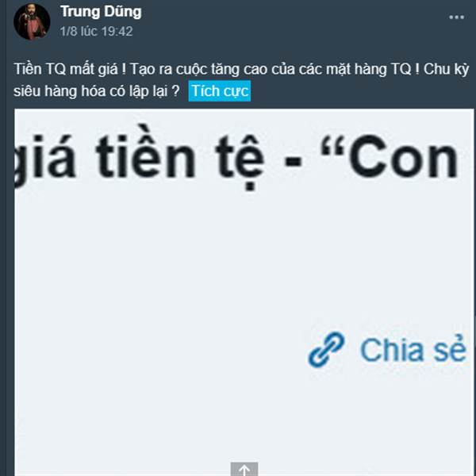Click the headline text giá tiền tệ
Viewport: 476px width, 476px height.
point(138,158)
